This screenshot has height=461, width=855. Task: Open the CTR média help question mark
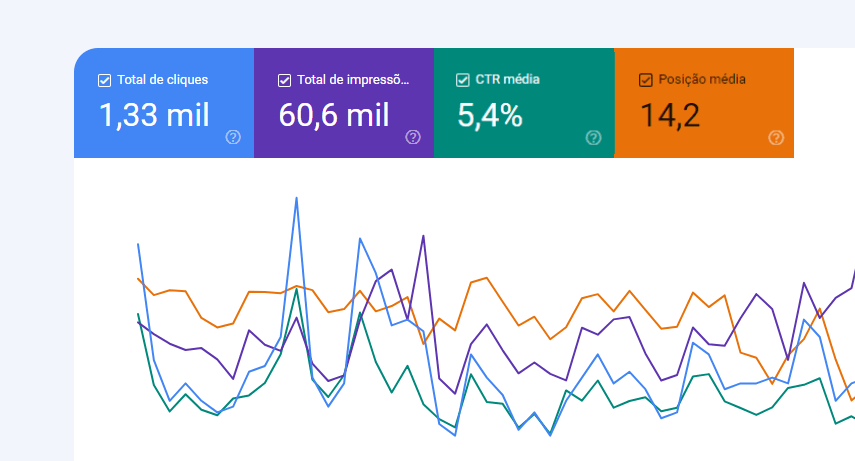tap(593, 137)
